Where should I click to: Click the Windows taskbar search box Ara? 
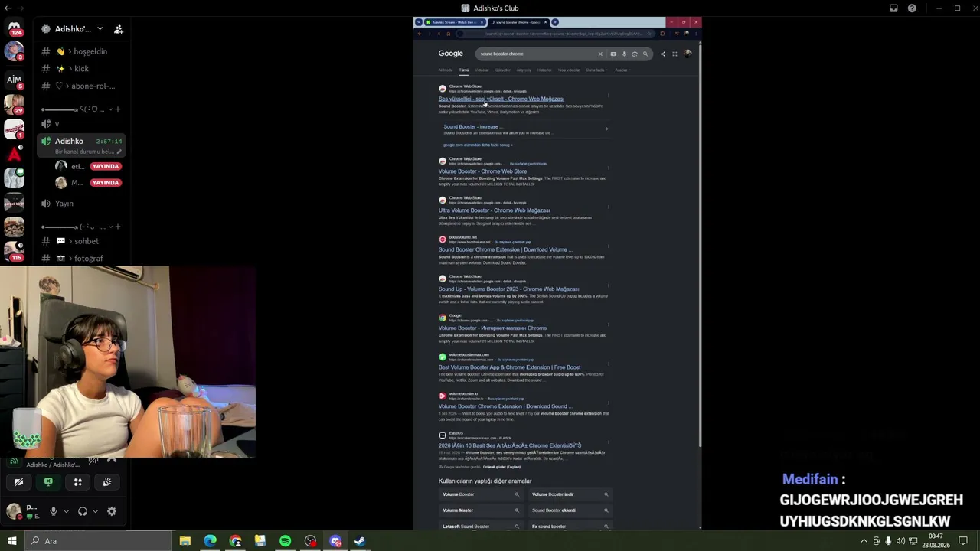click(98, 541)
